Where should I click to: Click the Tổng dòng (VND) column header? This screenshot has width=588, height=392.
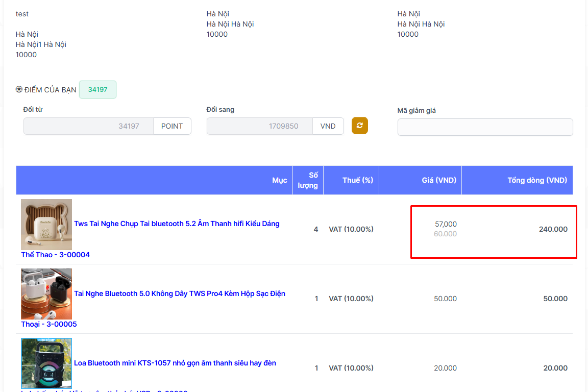click(537, 180)
